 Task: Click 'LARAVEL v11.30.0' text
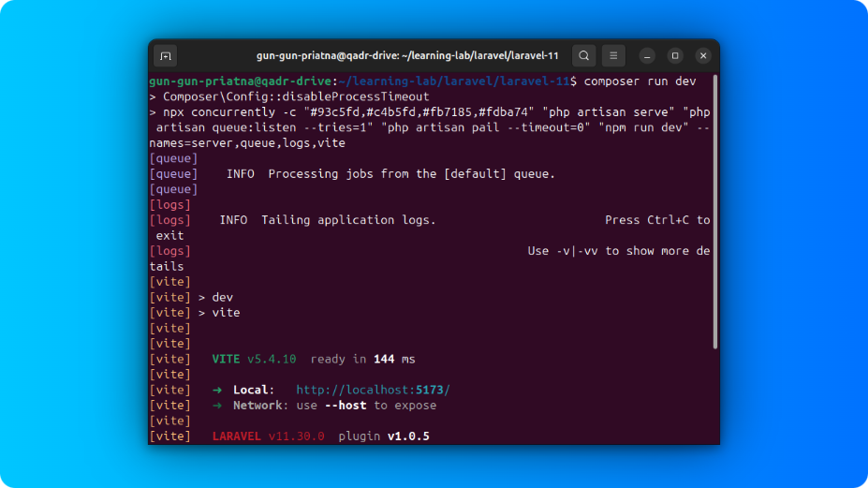point(269,436)
